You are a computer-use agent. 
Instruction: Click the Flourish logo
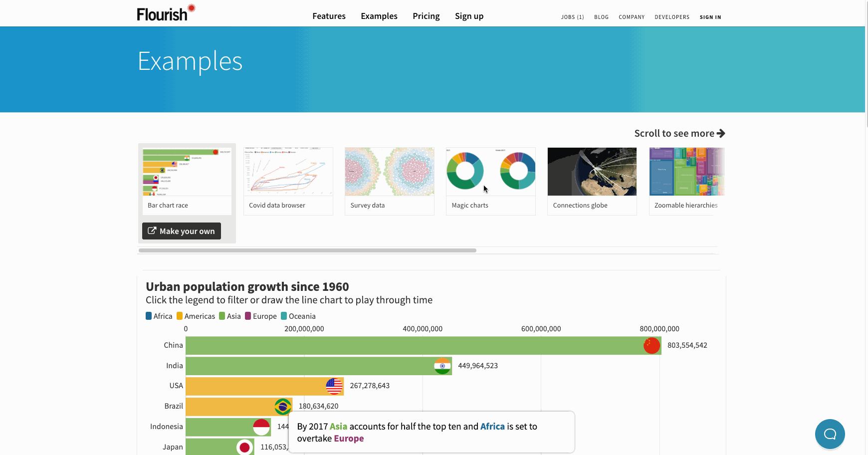click(x=166, y=13)
